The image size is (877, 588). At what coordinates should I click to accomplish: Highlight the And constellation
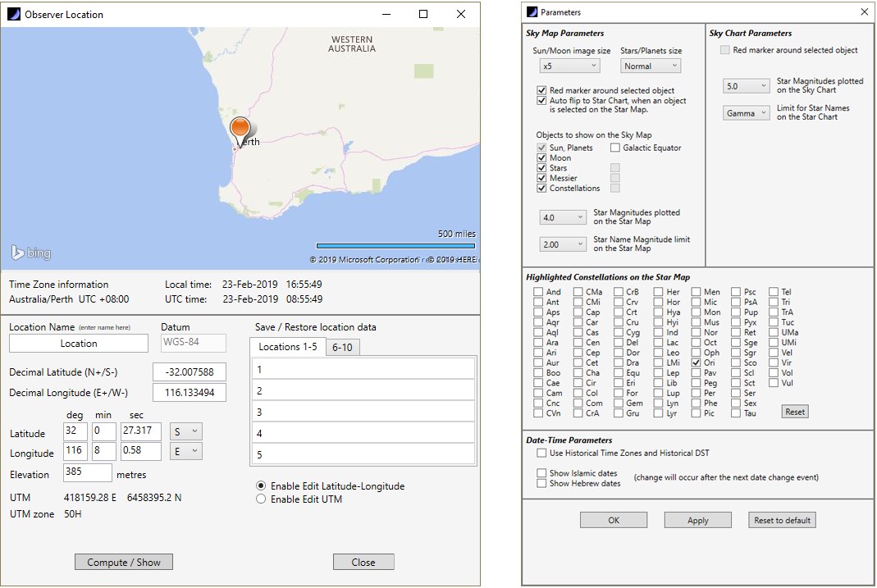(x=538, y=292)
